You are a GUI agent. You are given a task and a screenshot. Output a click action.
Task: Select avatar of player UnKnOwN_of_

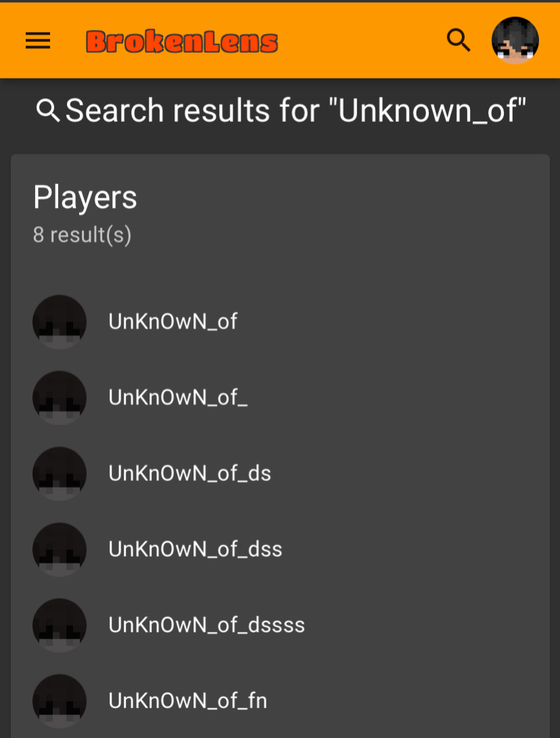[x=60, y=398]
